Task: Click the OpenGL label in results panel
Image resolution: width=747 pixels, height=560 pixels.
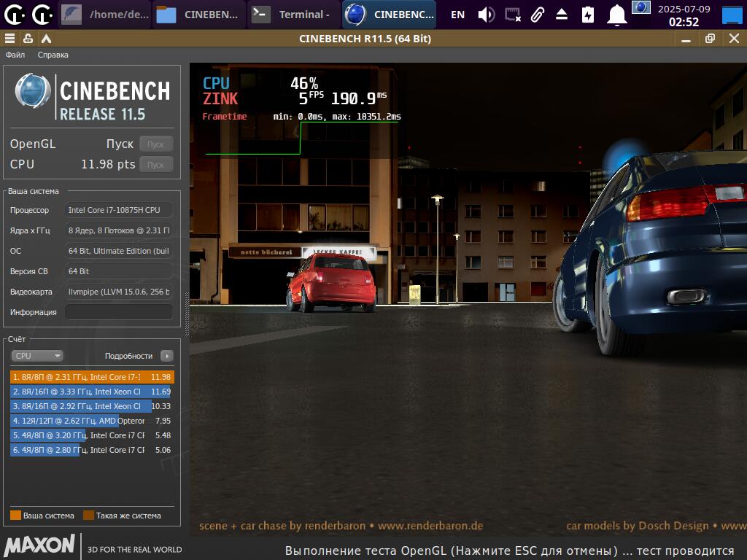Action: [x=32, y=144]
